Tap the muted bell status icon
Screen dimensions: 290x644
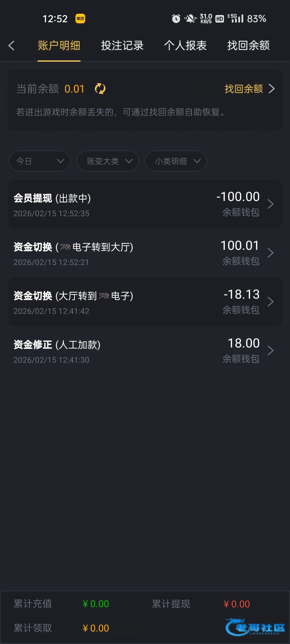[190, 19]
